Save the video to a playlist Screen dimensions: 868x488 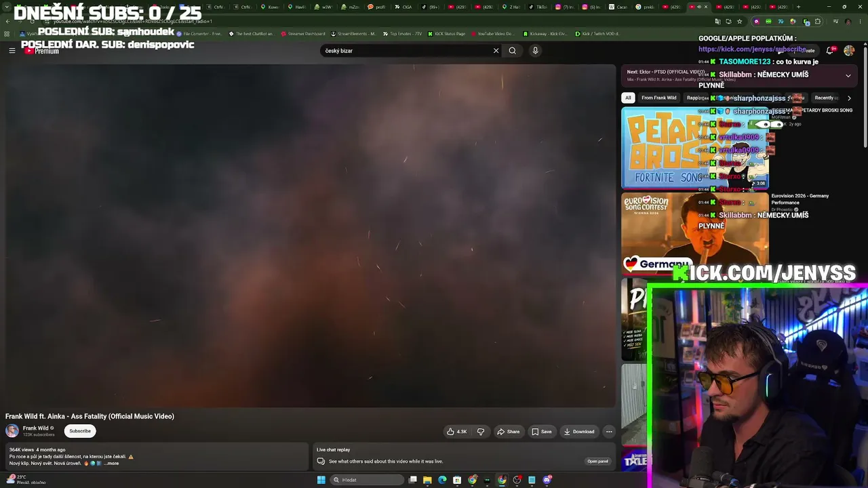coord(541,432)
